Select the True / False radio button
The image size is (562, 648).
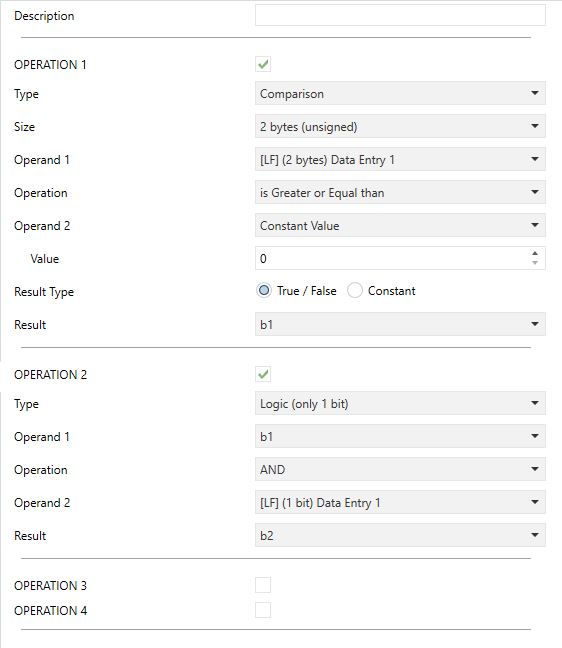(x=264, y=291)
